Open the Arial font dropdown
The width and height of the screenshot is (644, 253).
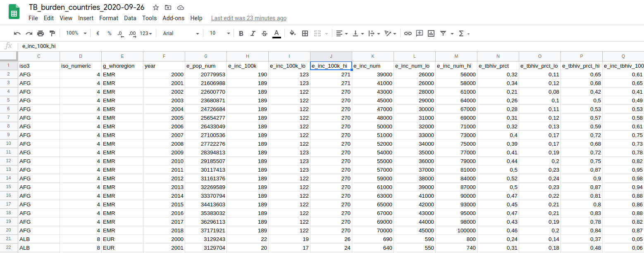pyautogui.click(x=181, y=33)
